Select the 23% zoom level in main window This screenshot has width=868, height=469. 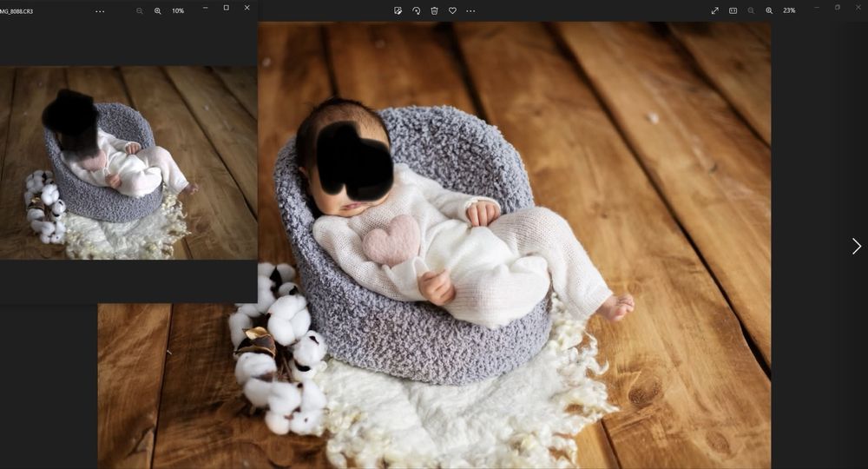pos(789,10)
